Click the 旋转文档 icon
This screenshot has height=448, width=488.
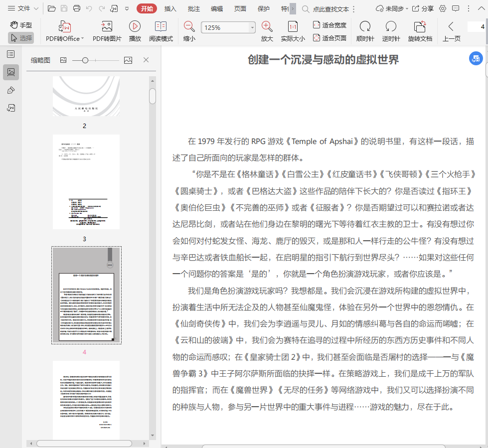(x=420, y=27)
